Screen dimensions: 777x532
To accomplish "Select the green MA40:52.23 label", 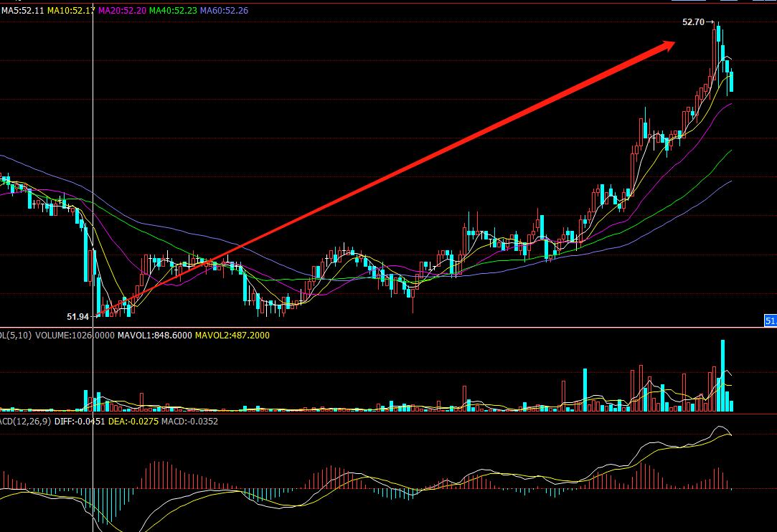I will (174, 11).
